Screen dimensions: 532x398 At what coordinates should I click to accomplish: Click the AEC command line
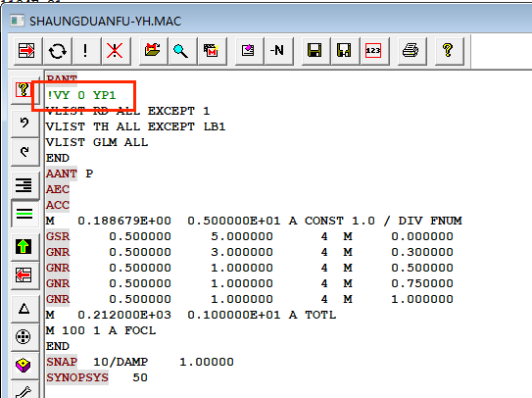coord(58,189)
